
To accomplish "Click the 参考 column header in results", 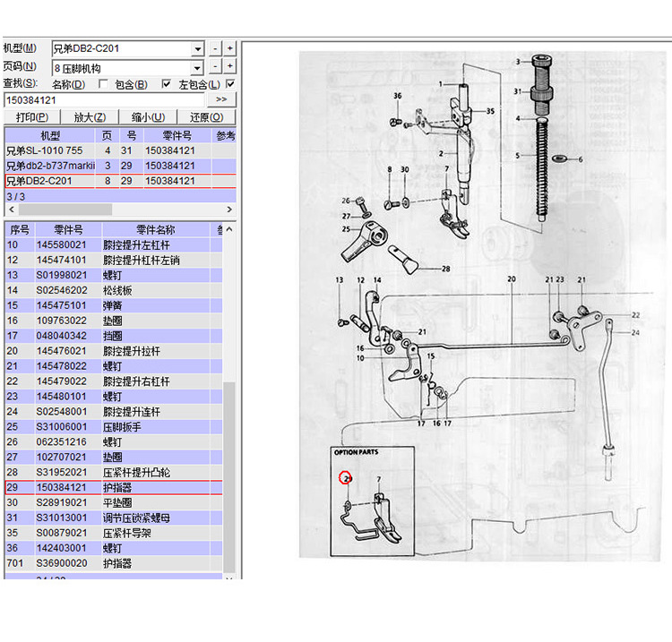I will (x=225, y=136).
